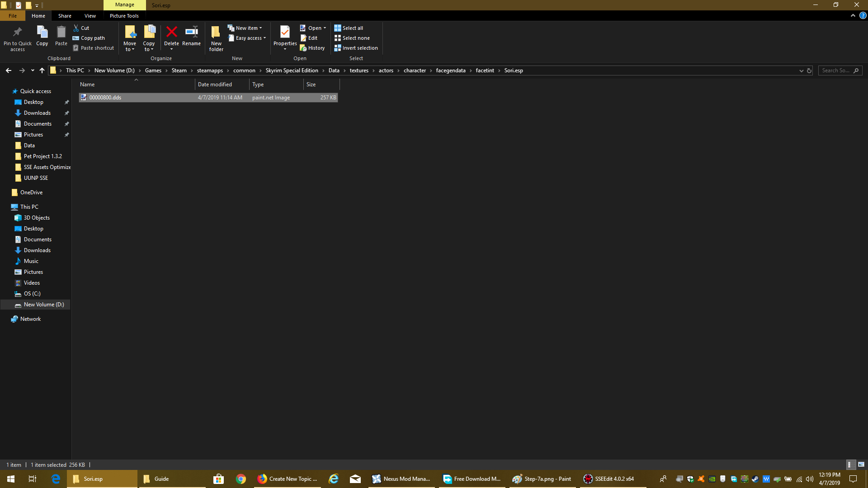This screenshot has width=868, height=488.
Task: Open the View ribbon tab
Action: click(x=90, y=16)
